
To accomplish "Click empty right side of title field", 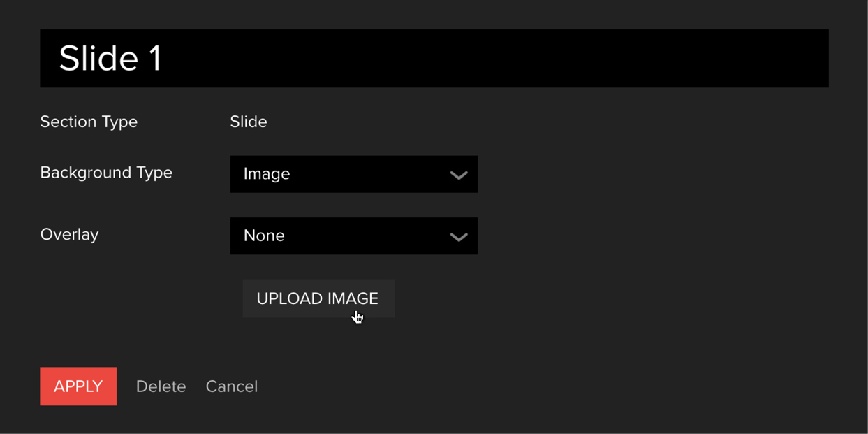I will click(628, 59).
